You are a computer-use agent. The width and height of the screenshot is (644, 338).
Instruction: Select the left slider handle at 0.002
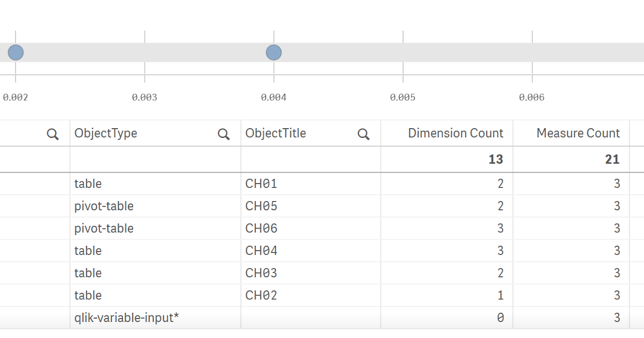click(16, 52)
